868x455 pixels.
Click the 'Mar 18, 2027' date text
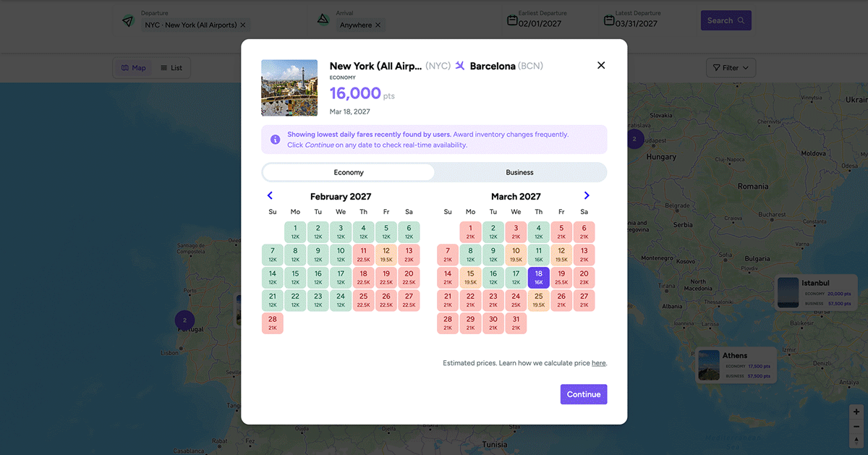click(x=350, y=111)
